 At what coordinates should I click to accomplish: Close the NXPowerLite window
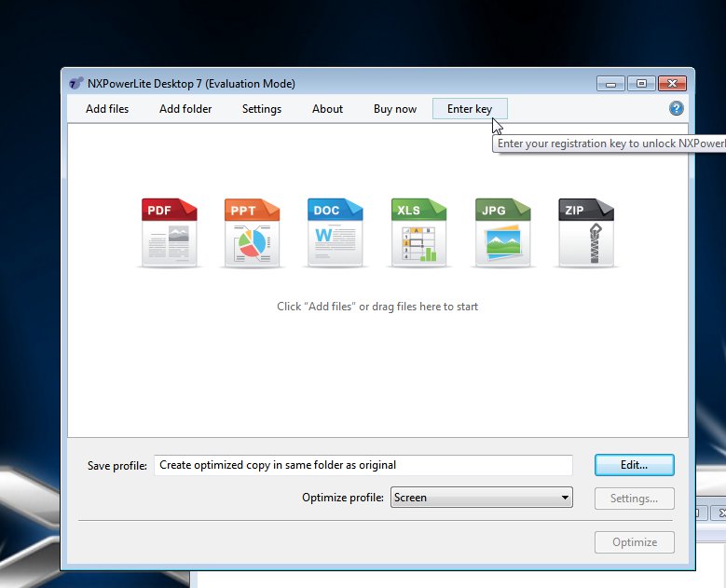(x=672, y=84)
